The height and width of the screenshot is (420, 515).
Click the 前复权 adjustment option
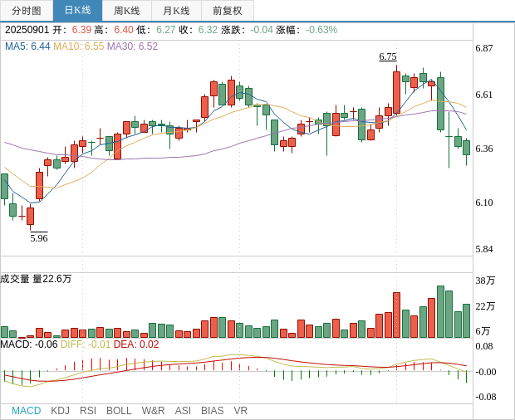click(x=227, y=11)
